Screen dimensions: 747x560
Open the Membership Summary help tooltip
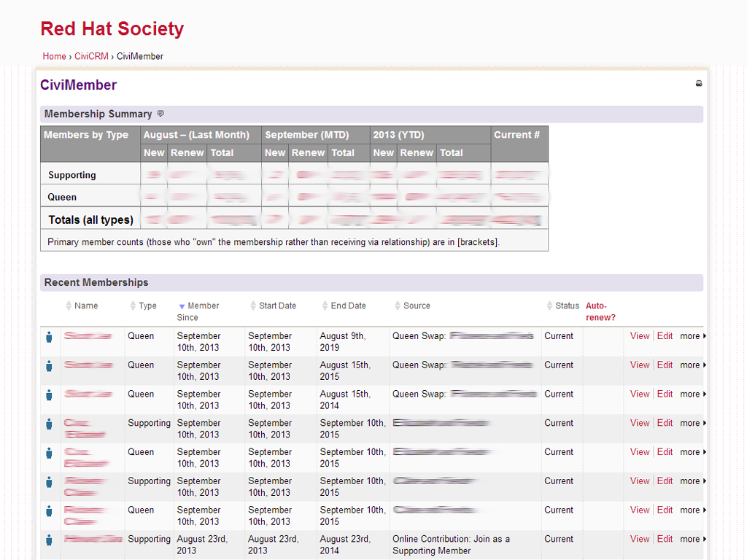(x=160, y=114)
